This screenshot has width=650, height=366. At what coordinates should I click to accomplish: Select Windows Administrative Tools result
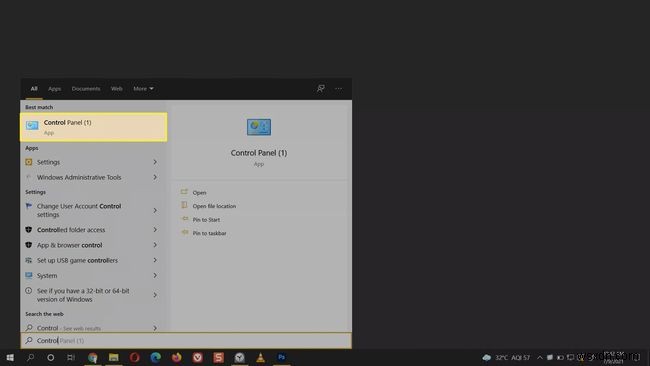point(94,177)
